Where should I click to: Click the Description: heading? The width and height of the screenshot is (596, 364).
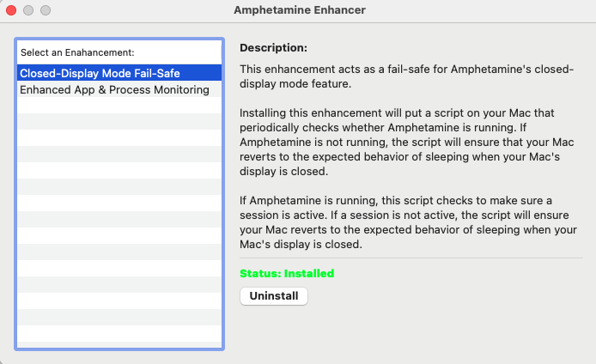coord(273,48)
